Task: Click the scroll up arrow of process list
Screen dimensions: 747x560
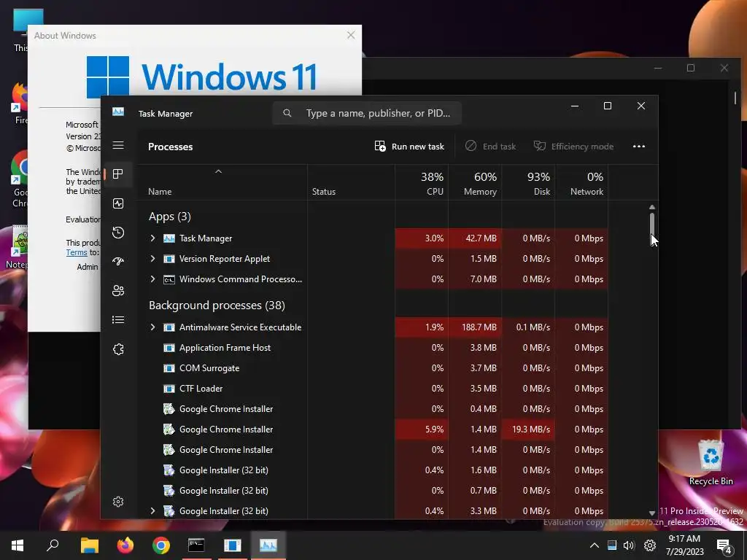Action: click(x=651, y=208)
